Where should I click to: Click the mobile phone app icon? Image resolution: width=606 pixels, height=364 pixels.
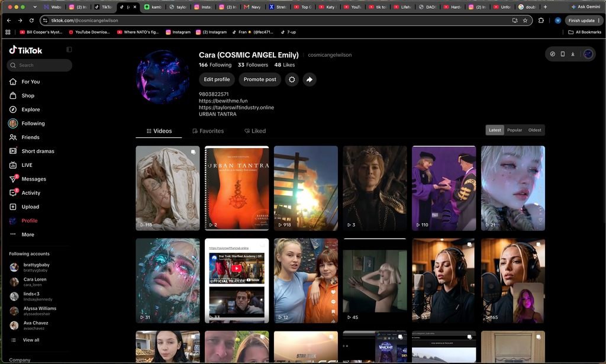[x=563, y=54]
